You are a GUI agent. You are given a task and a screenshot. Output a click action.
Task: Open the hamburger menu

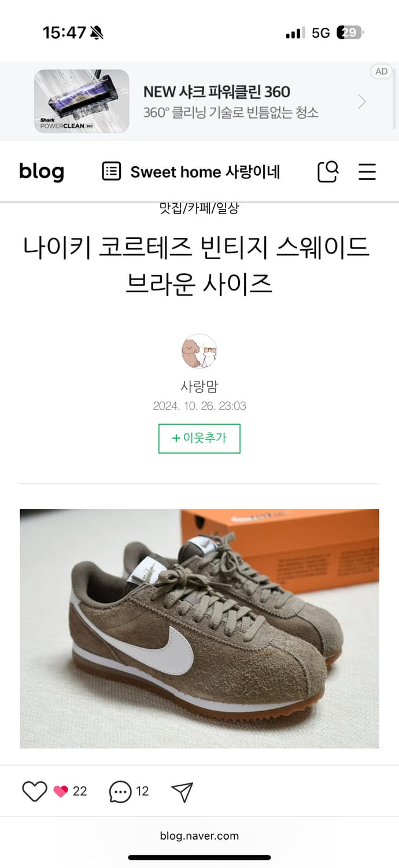point(367,172)
